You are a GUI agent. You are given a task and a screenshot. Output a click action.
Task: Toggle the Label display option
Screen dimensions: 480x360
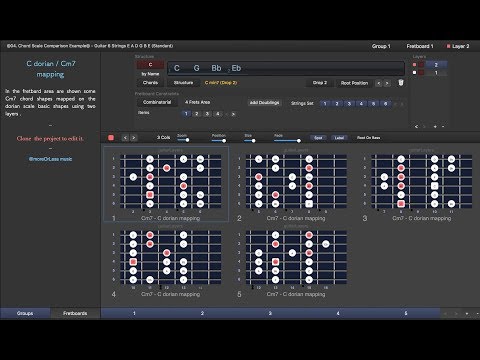(339, 138)
